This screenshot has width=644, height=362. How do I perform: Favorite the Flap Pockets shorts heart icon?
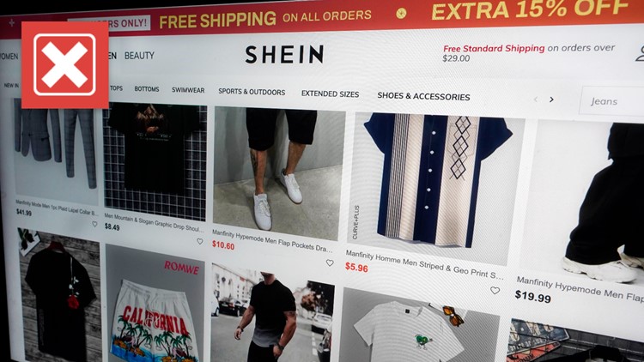pos(330,262)
